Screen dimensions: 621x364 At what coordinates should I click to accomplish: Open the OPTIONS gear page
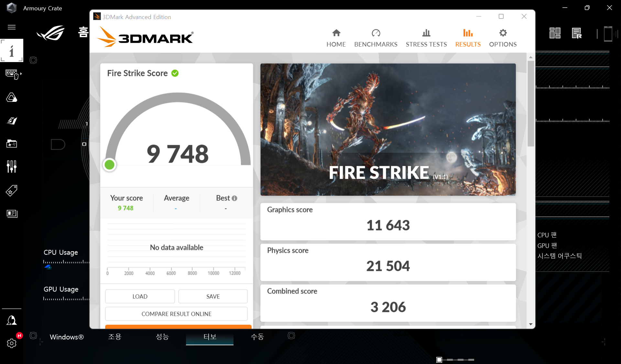503,38
